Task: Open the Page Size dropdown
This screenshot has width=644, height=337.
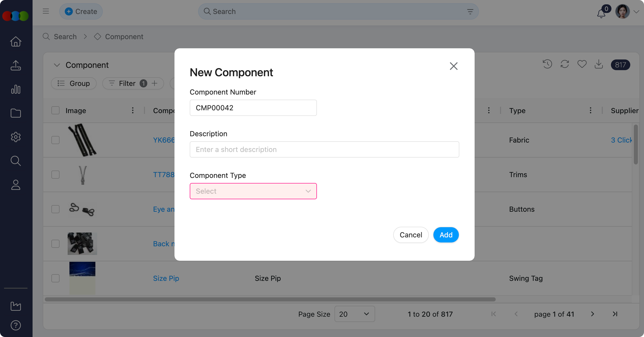Action: pyautogui.click(x=355, y=314)
